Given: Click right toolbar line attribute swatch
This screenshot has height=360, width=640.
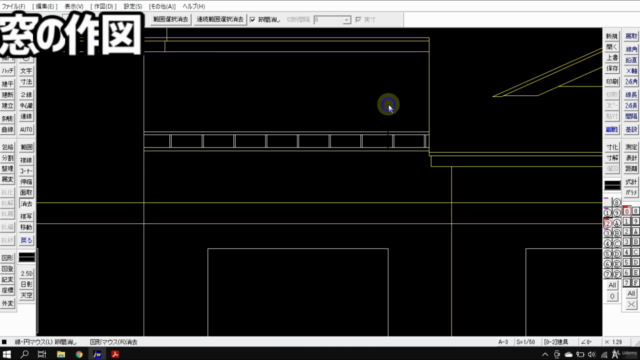Looking at the screenshot, I should [612, 185].
